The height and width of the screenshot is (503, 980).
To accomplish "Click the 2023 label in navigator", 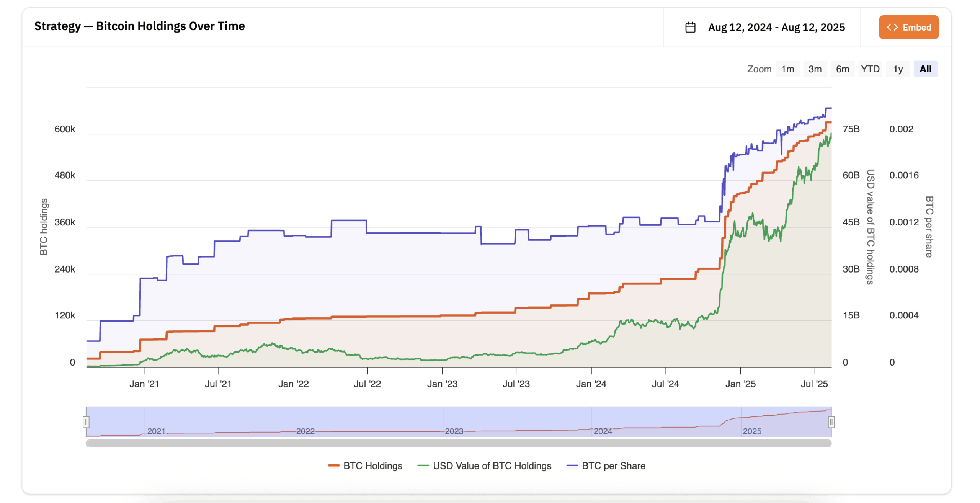I will (x=454, y=431).
